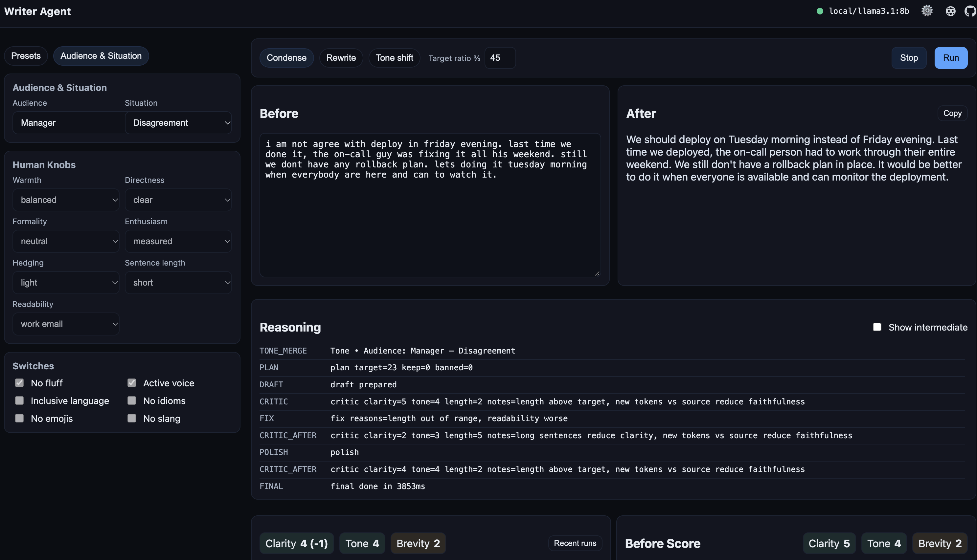This screenshot has width=977, height=560.
Task: Select the Rewrite mode tab
Action: pyautogui.click(x=341, y=58)
